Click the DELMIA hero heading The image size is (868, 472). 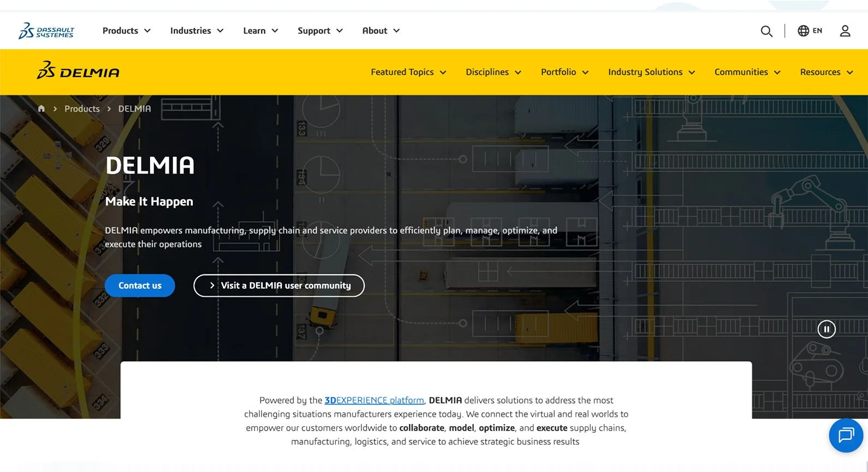(150, 165)
